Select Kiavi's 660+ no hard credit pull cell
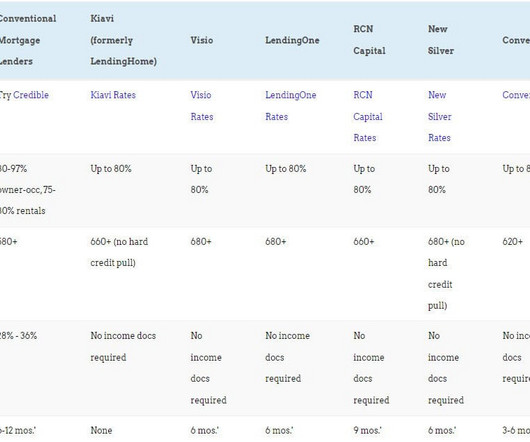The width and height of the screenshot is (530, 442). [x=119, y=252]
